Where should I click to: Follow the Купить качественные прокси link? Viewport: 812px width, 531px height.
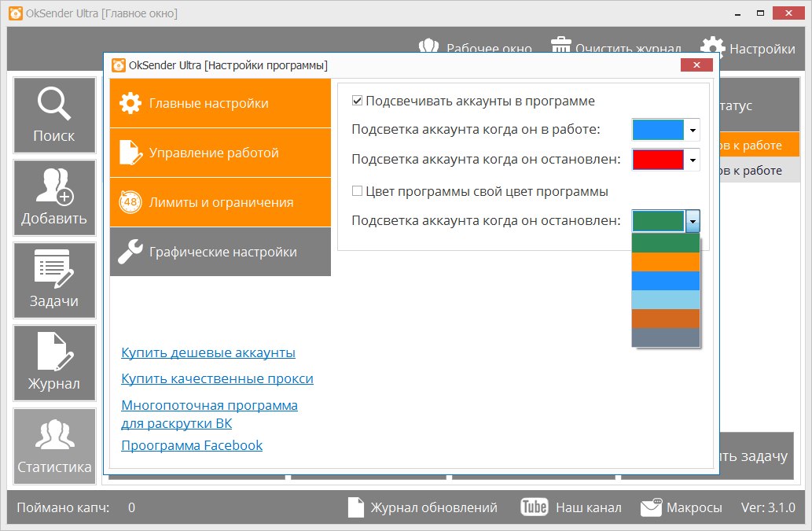point(217,379)
